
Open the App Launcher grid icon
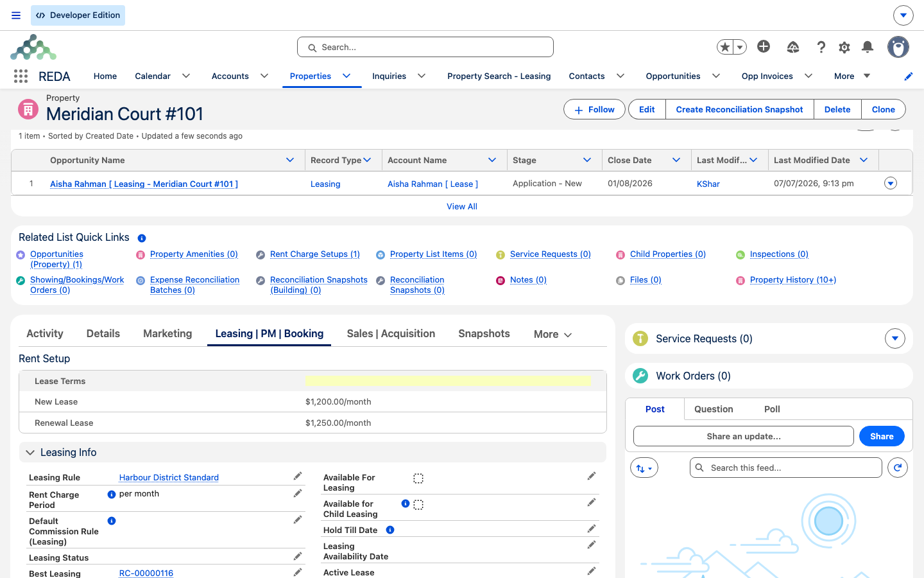point(21,76)
